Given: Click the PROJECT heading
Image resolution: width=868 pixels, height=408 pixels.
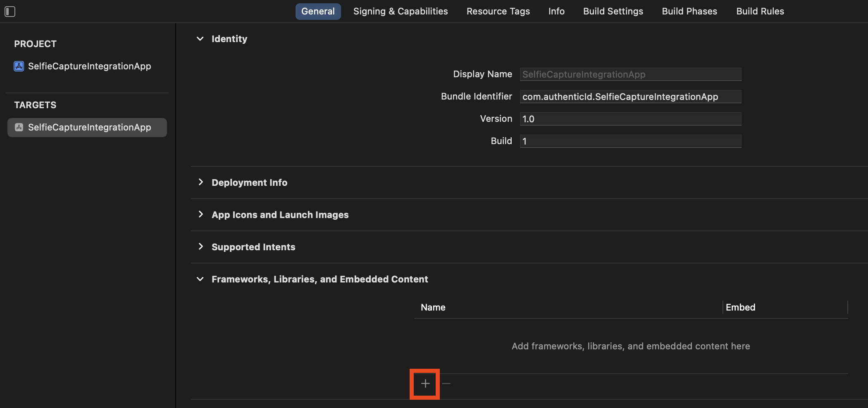Looking at the screenshot, I should point(35,44).
